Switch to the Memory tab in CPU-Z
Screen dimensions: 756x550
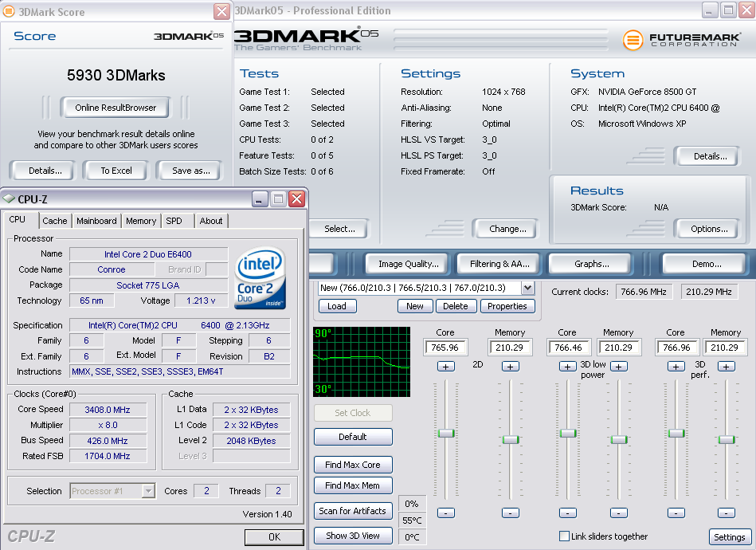point(141,221)
